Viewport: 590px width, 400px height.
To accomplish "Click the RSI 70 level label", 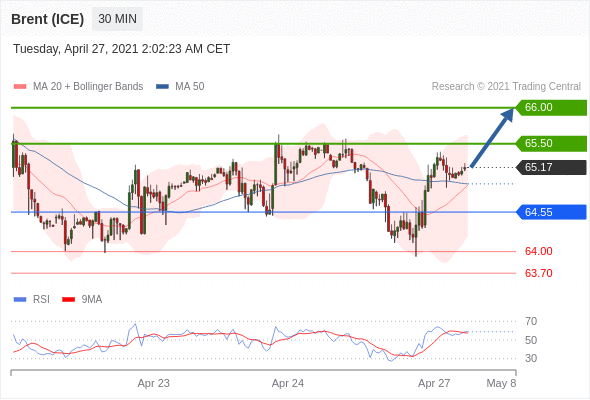I will coord(531,321).
